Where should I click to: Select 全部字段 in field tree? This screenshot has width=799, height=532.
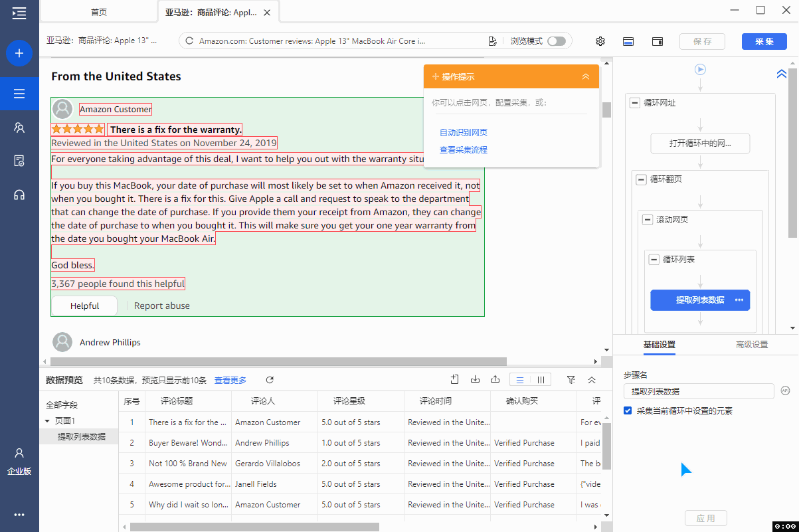[62, 404]
